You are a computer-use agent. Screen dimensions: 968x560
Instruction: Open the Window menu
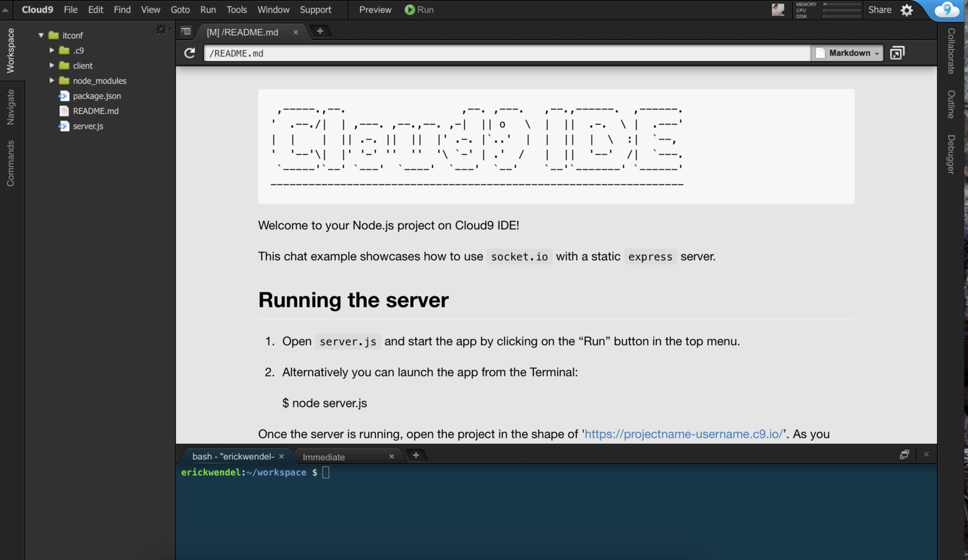pyautogui.click(x=273, y=10)
